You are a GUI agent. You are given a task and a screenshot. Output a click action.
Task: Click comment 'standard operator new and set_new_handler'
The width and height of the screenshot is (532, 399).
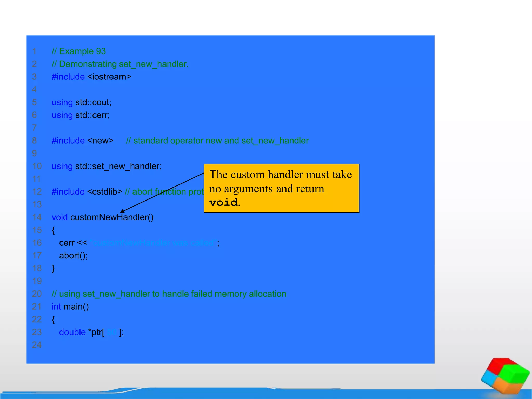(217, 141)
